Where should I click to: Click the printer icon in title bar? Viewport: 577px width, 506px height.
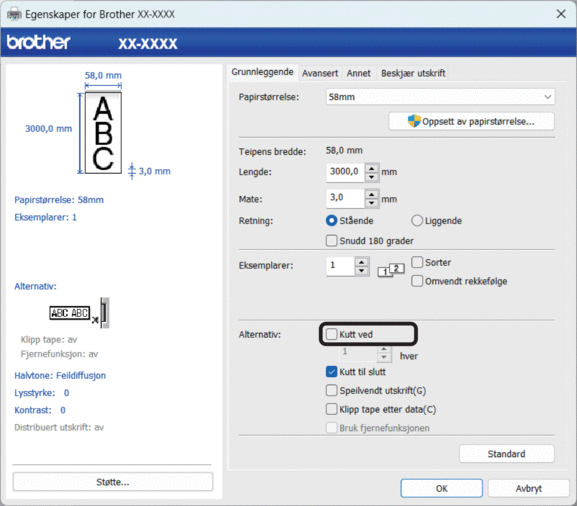pyautogui.click(x=14, y=14)
